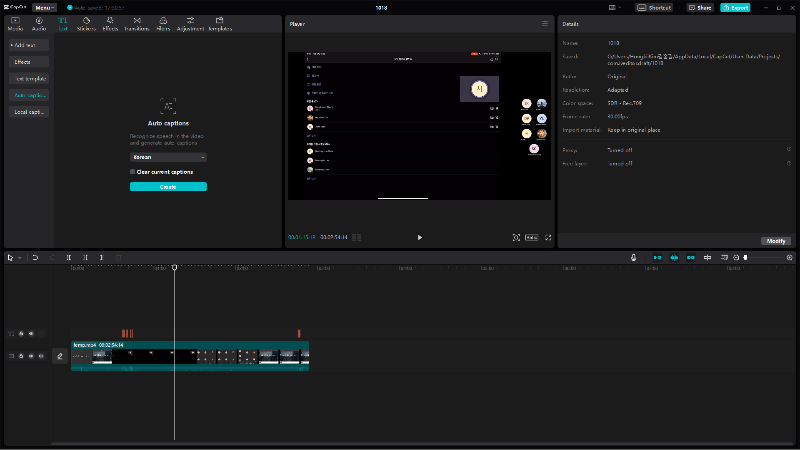Click the timeline caption view icon
The width and height of the screenshot is (800, 450).
tap(724, 258)
